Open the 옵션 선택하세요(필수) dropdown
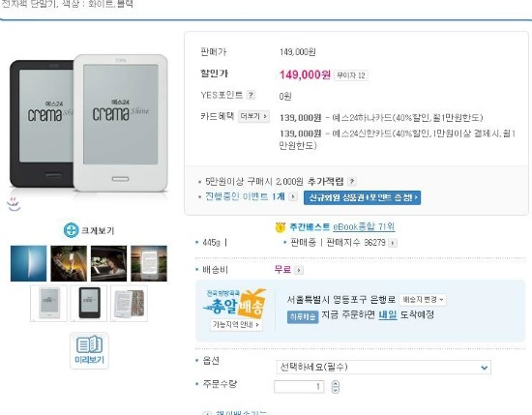532x415 pixels. 384,368
